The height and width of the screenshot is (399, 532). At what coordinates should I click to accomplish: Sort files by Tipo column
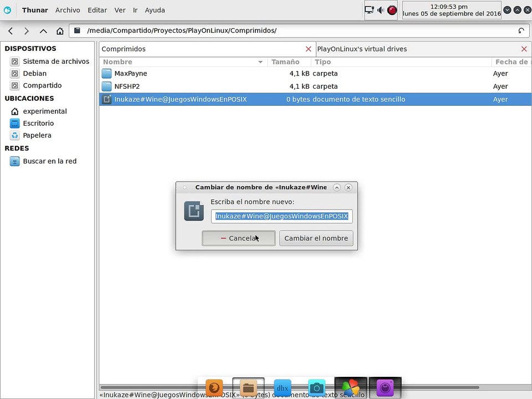pos(401,62)
